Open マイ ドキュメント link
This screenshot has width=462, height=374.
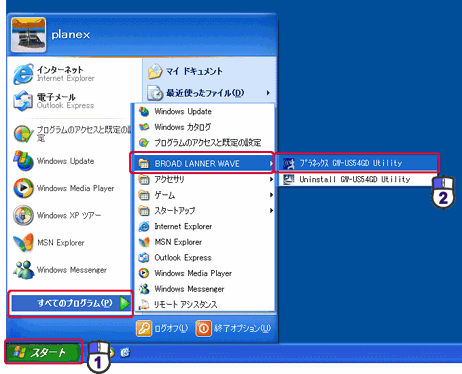click(194, 71)
